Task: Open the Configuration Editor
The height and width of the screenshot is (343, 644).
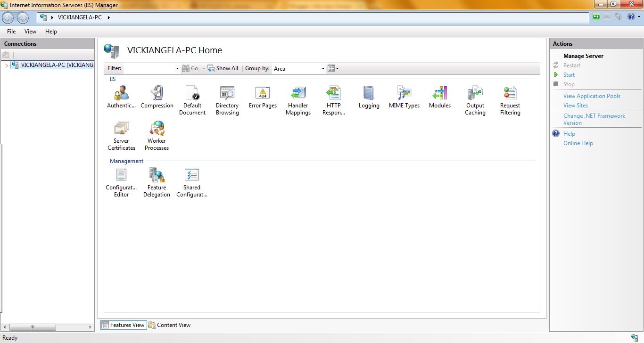Action: pyautogui.click(x=121, y=182)
